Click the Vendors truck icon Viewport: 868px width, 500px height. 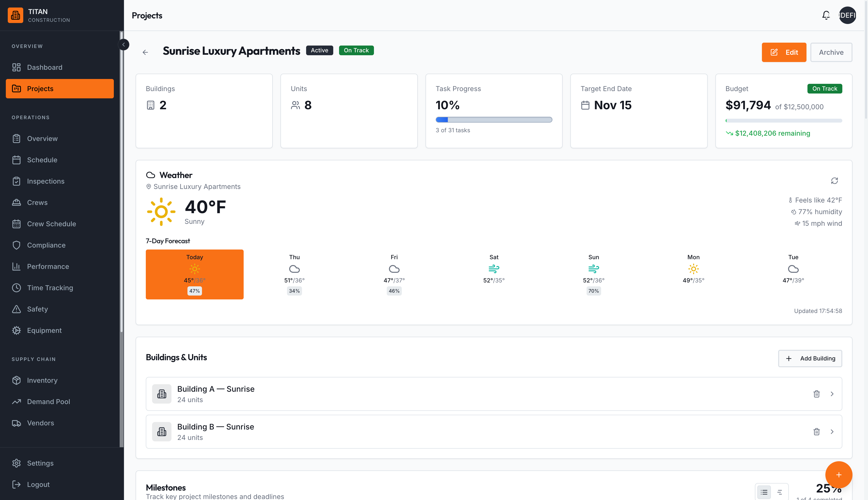coord(16,423)
